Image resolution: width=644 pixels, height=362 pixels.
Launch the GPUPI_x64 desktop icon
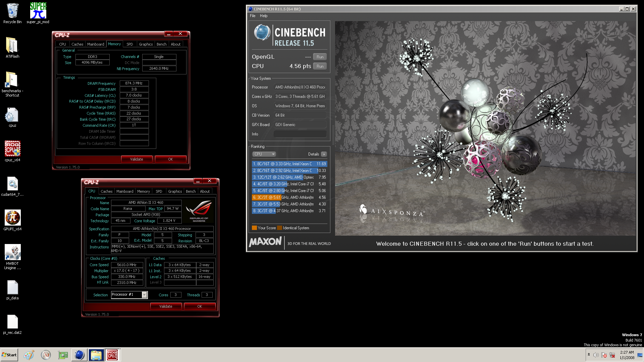point(12,220)
